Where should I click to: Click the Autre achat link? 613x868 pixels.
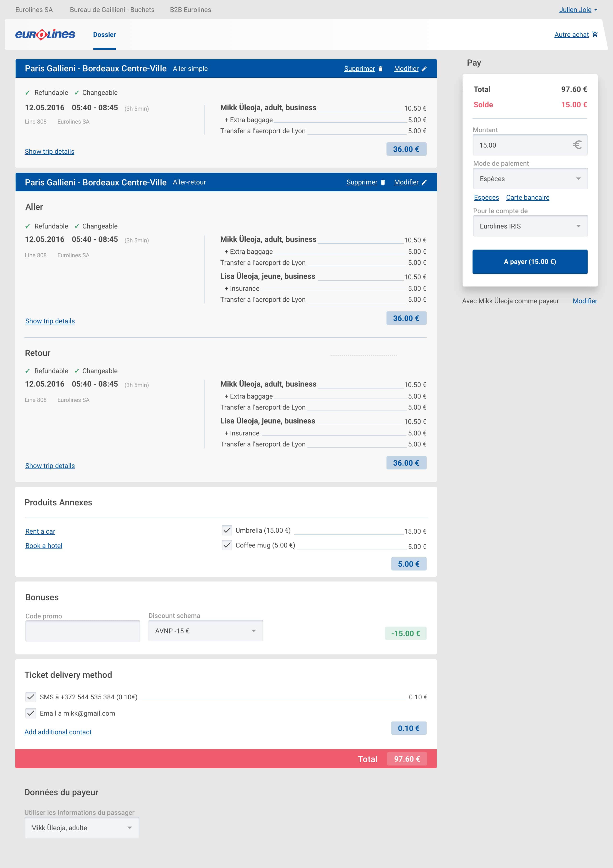571,34
